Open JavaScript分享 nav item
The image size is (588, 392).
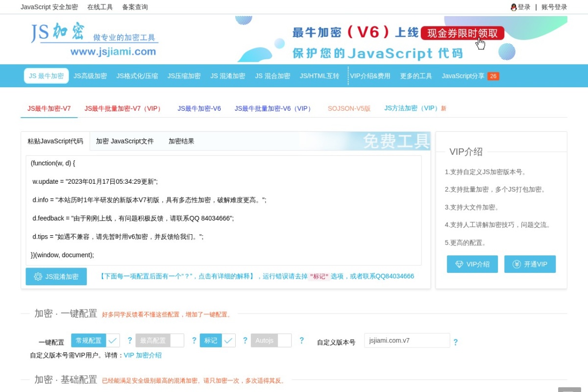[463, 76]
